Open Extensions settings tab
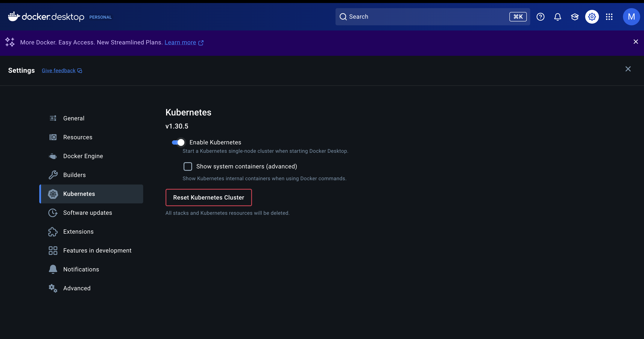Viewport: 644px width, 339px height. (91, 232)
